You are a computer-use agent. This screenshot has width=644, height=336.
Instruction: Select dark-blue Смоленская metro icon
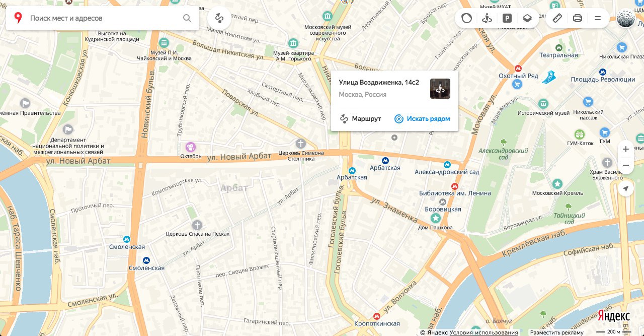pos(146,260)
